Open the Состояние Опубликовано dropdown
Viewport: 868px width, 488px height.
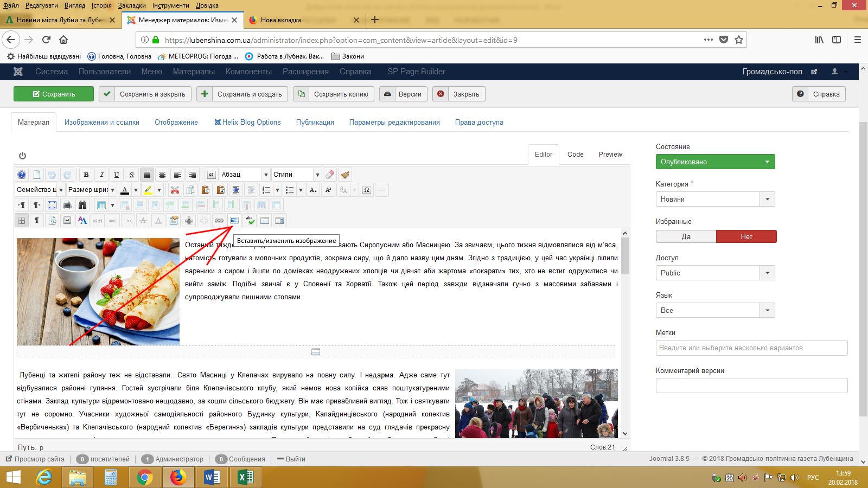tap(715, 162)
